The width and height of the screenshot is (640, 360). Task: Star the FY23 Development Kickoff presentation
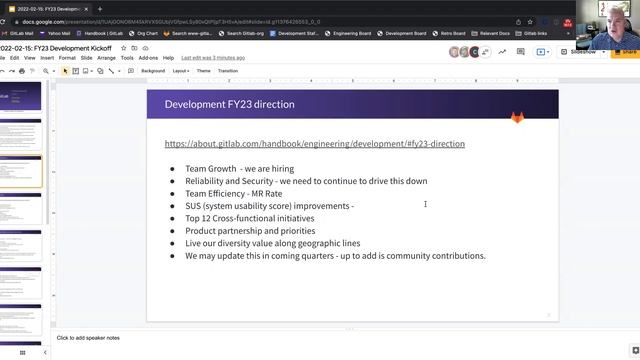click(124, 48)
